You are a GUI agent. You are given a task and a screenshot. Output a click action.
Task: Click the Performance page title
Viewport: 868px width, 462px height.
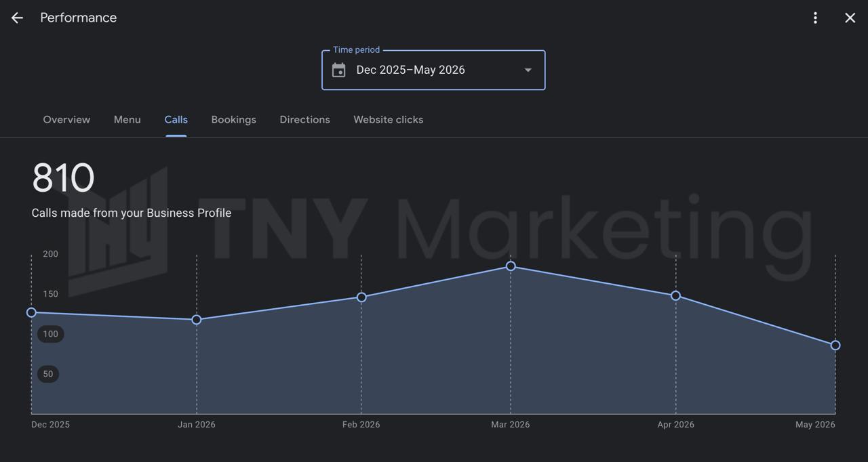[x=79, y=18]
